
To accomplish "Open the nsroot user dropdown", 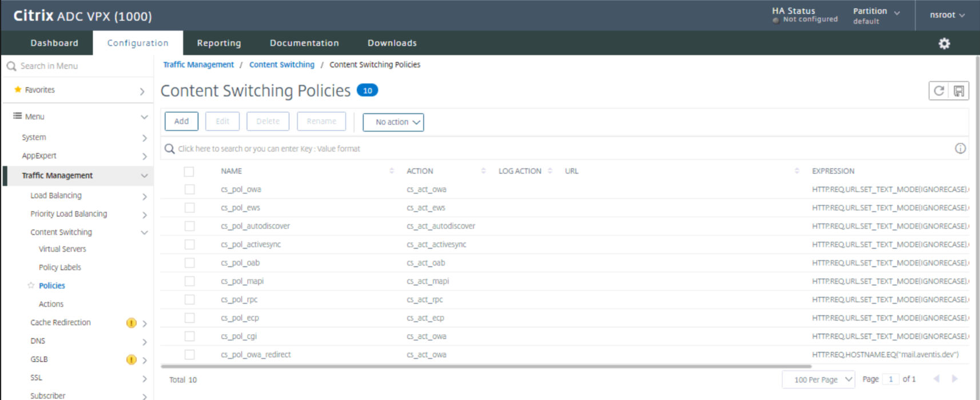I will pos(947,15).
